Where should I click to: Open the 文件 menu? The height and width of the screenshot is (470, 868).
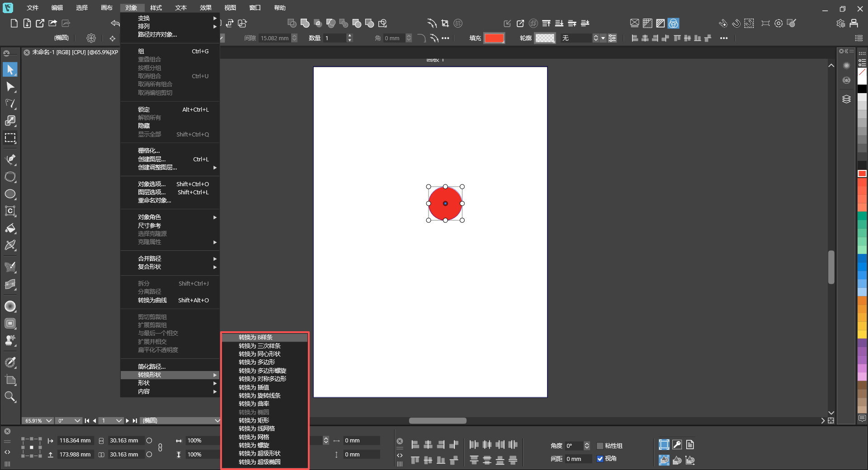pos(33,8)
